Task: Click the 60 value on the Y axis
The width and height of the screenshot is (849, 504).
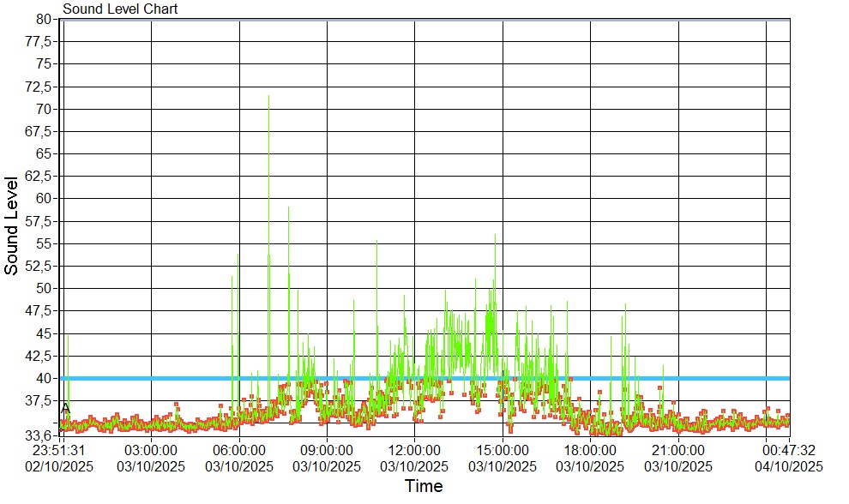Action: (45, 198)
